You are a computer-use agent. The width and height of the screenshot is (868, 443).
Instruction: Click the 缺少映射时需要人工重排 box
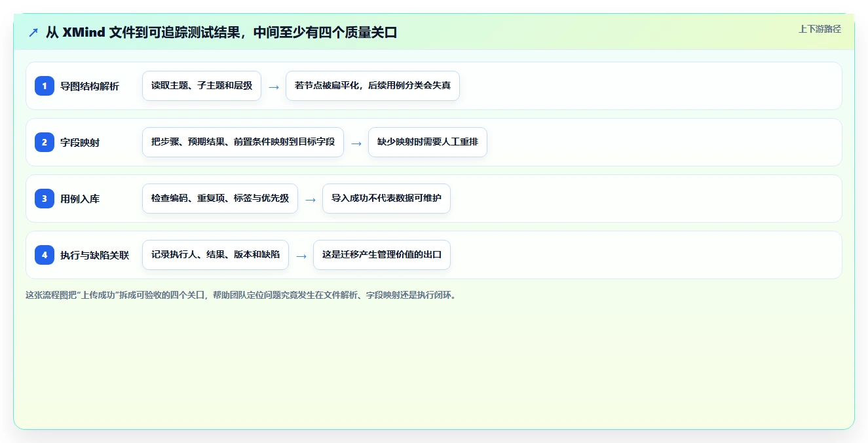pos(428,142)
